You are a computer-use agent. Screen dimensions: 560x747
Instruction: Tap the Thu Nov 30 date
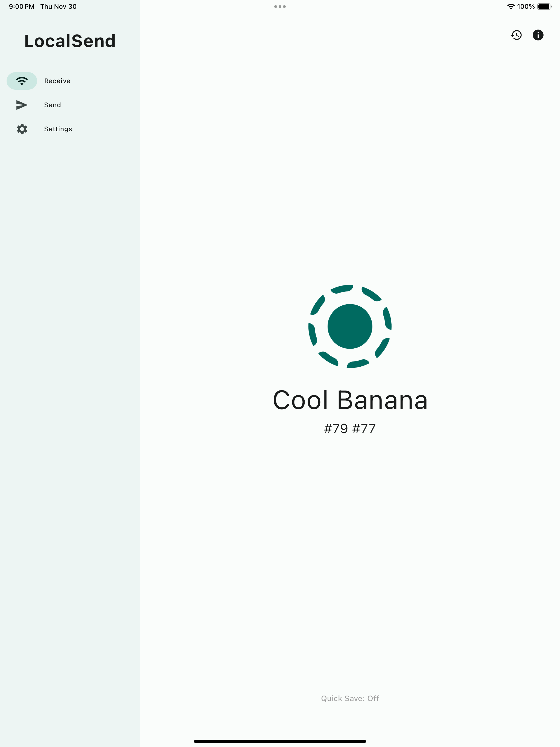click(x=59, y=6)
